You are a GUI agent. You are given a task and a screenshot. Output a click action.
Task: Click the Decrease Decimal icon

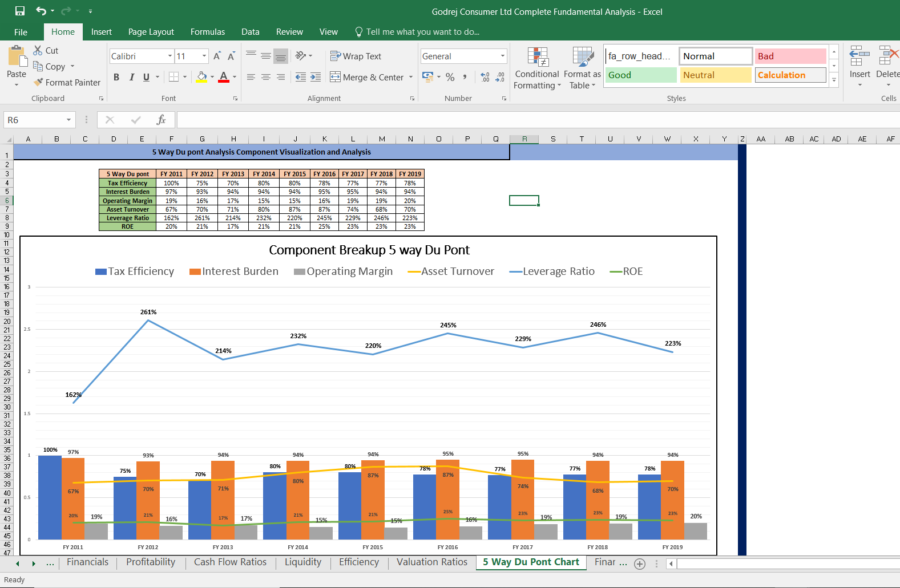click(500, 77)
